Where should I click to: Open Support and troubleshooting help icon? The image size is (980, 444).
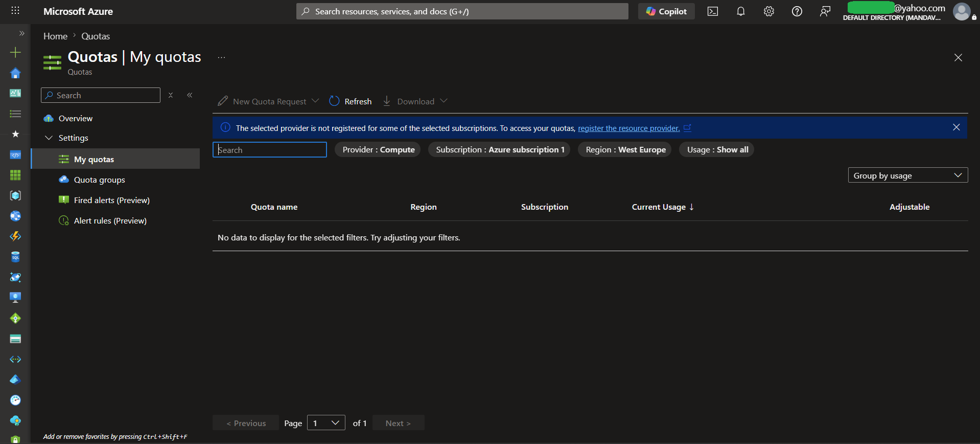point(797,11)
